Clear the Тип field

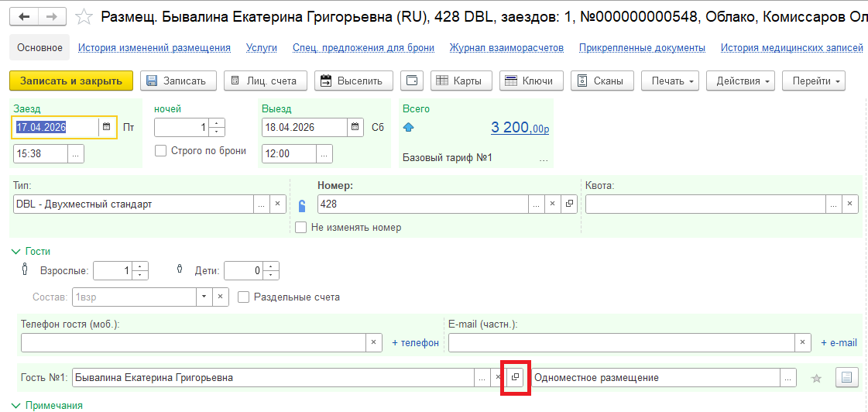277,204
